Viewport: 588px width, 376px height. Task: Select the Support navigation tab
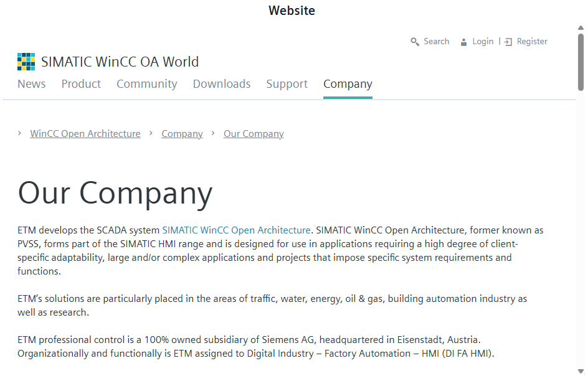pos(287,84)
